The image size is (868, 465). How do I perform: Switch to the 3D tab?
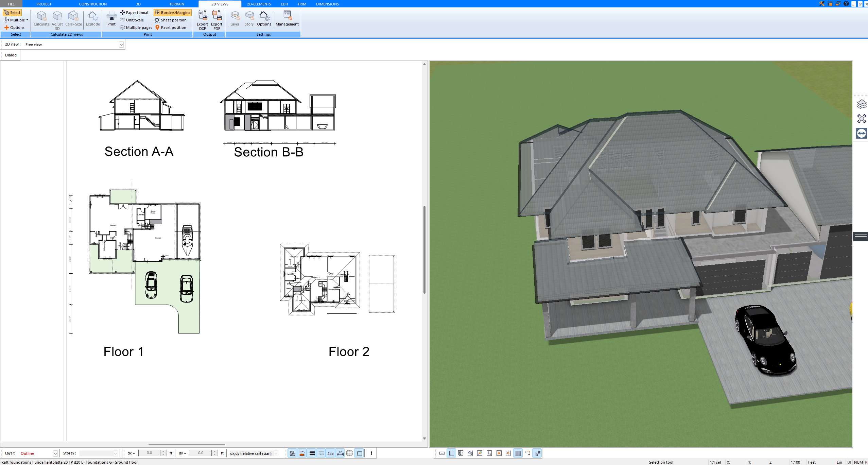pyautogui.click(x=138, y=4)
